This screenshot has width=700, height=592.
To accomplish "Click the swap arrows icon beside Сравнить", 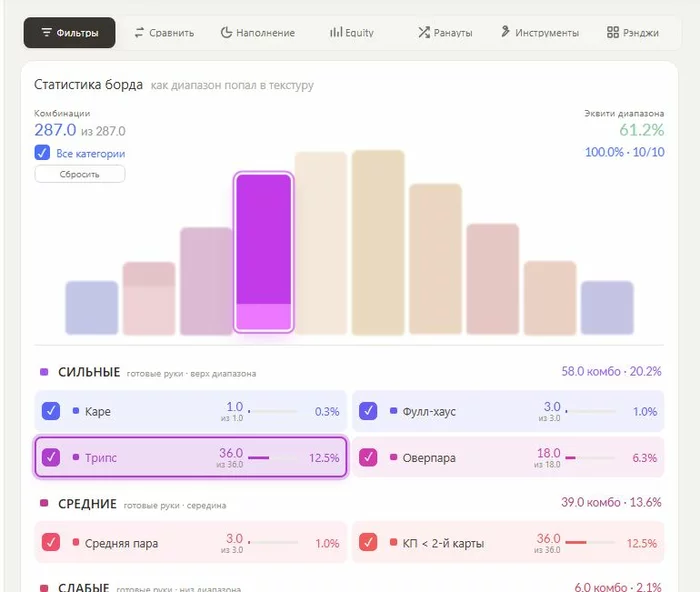I will [139, 33].
